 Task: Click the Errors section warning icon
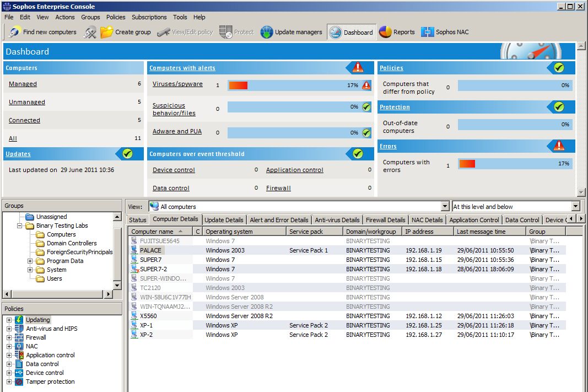click(559, 146)
